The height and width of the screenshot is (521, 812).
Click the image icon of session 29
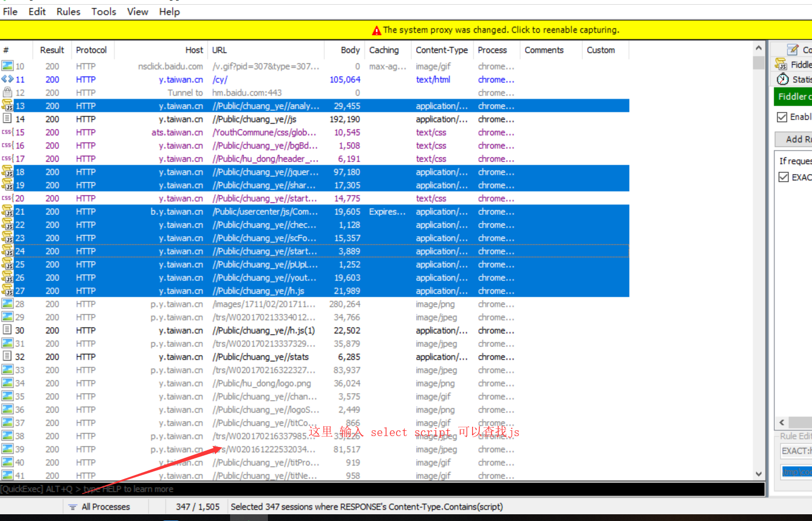pos(7,317)
